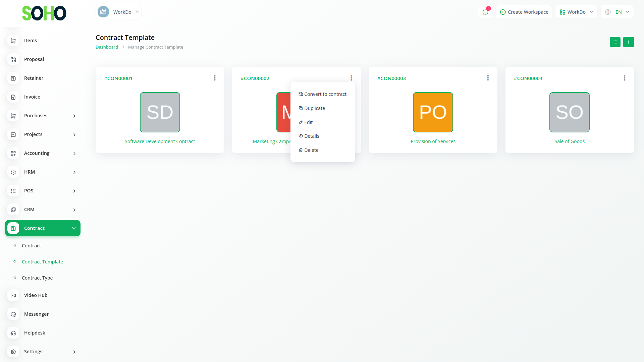The height and width of the screenshot is (362, 644).
Task: Click the green list view icon
Action: [x=615, y=42]
